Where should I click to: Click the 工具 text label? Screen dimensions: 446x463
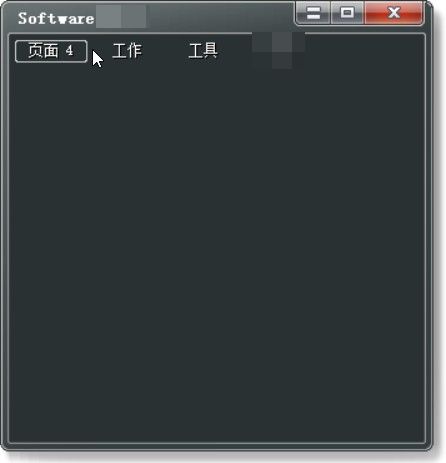click(203, 51)
